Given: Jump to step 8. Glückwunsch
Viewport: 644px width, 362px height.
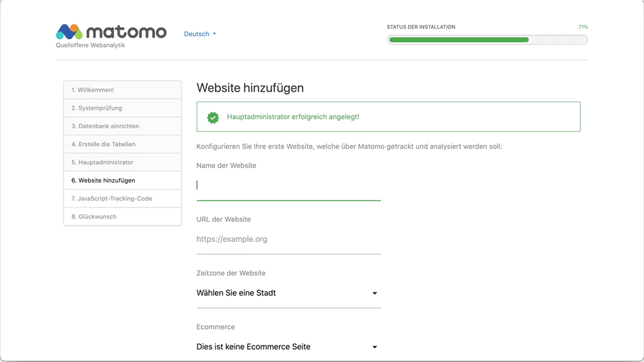Looking at the screenshot, I should [122, 217].
